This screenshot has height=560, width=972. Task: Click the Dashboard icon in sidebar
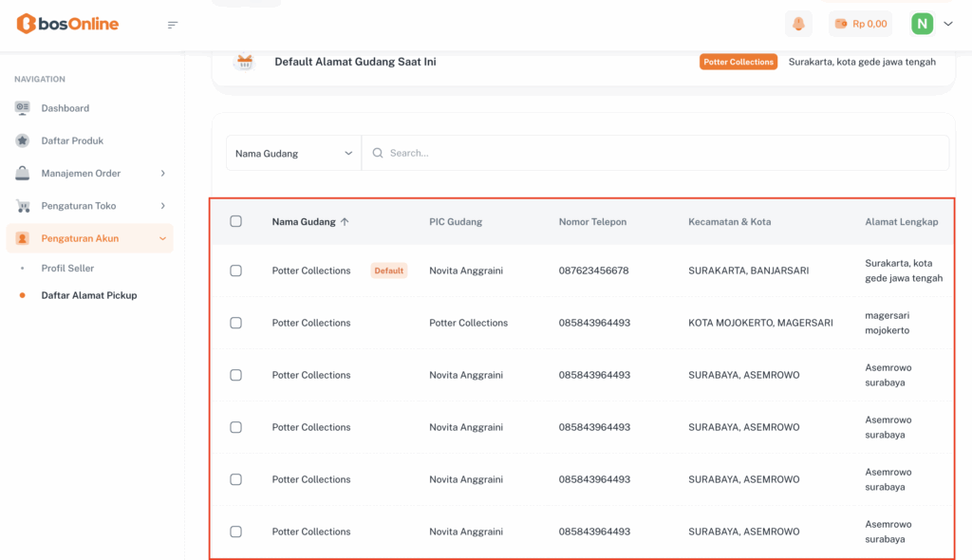(23, 108)
